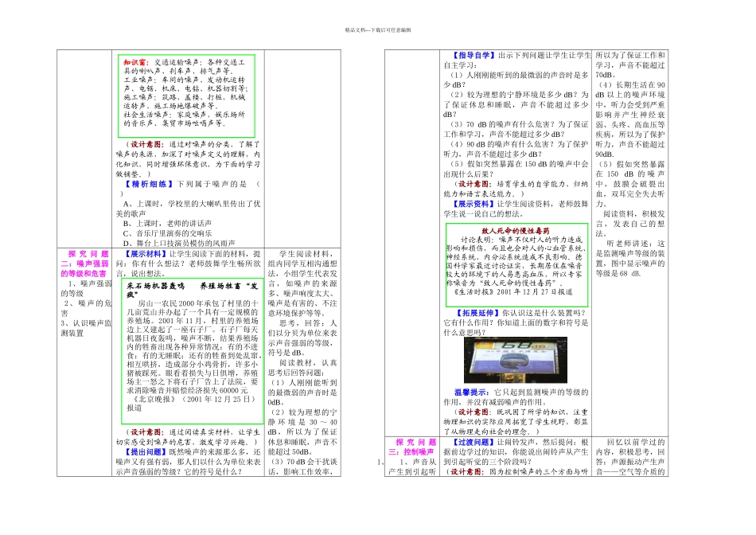
Task: Click the article title "采石场机器轰鸣"
Action: [156, 286]
